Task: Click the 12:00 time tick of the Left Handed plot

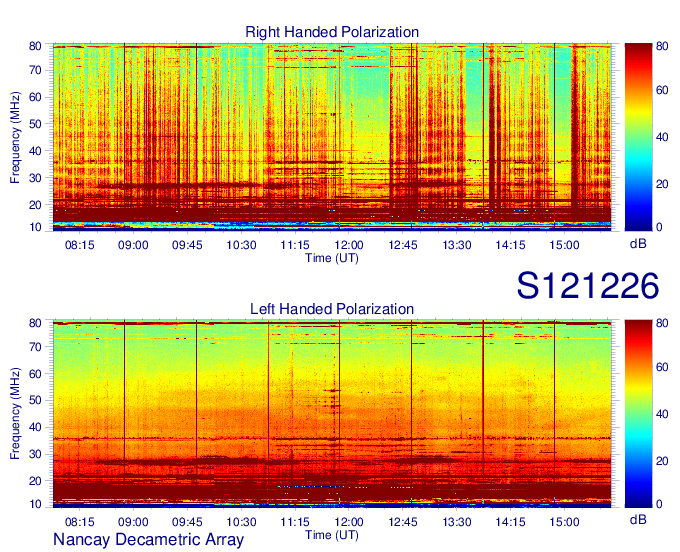Action: click(349, 523)
